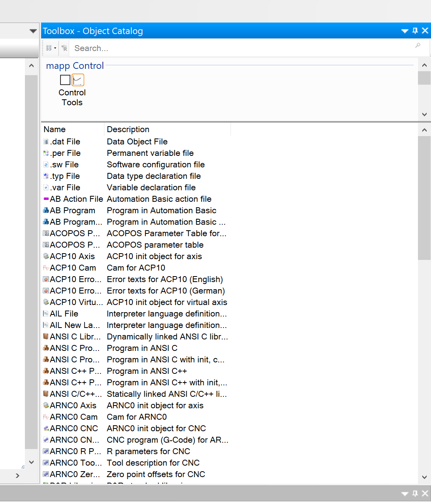Select 'Program in ANSI C++ with init,...' description
This screenshot has width=431, height=504.
(167, 383)
